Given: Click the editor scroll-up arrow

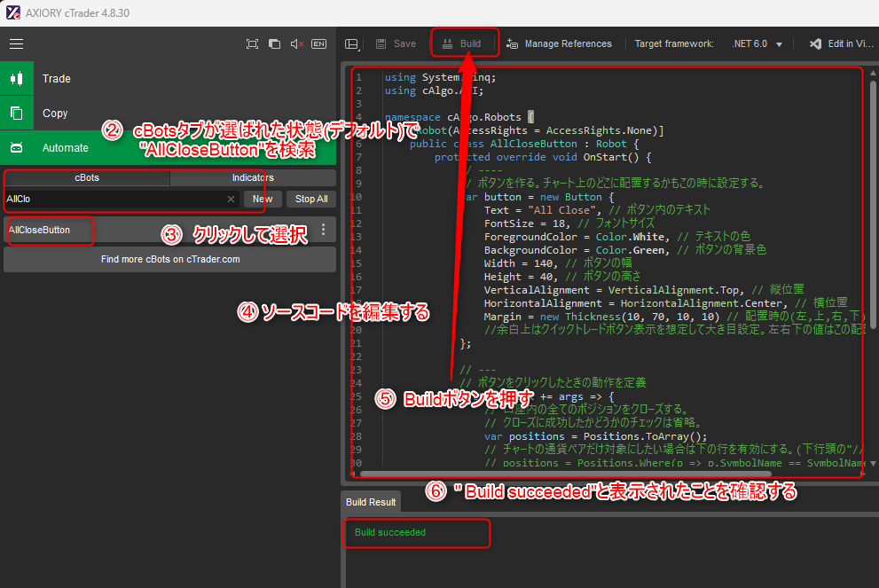Looking at the screenshot, I should (873, 73).
